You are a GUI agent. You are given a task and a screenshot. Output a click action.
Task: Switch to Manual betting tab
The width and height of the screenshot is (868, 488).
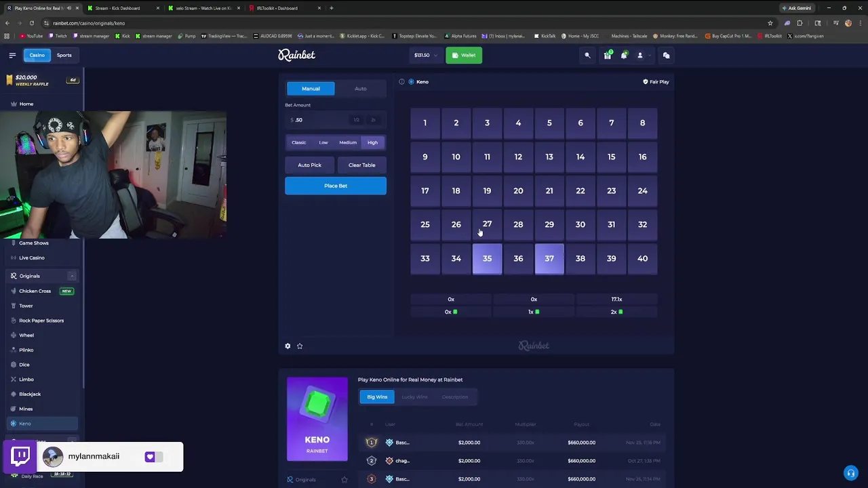point(311,89)
